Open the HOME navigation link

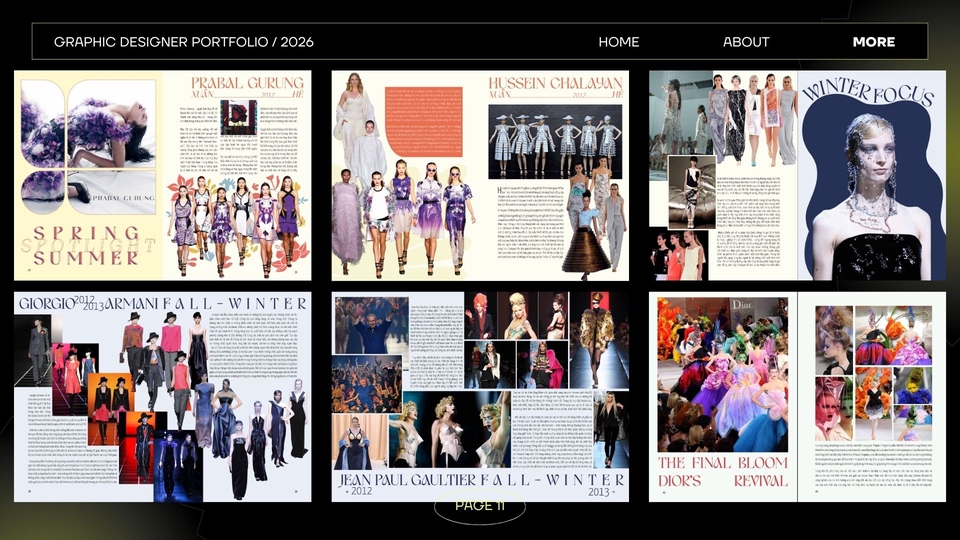618,42
